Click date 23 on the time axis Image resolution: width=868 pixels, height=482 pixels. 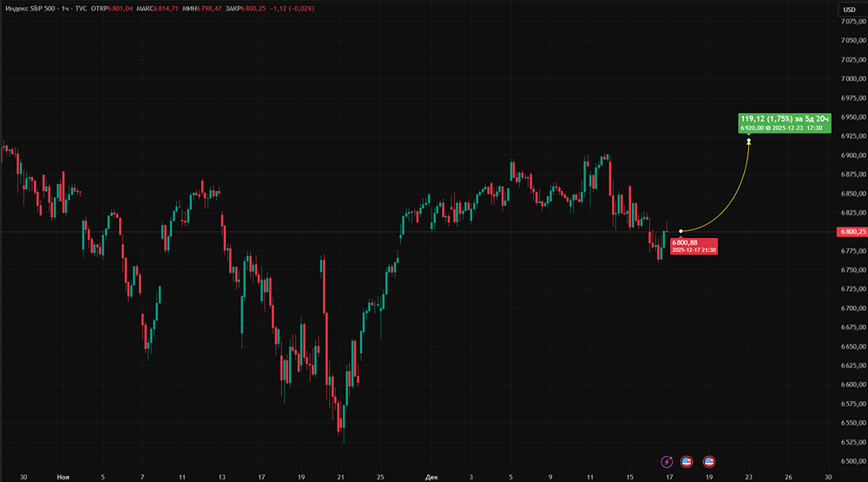pyautogui.click(x=748, y=477)
